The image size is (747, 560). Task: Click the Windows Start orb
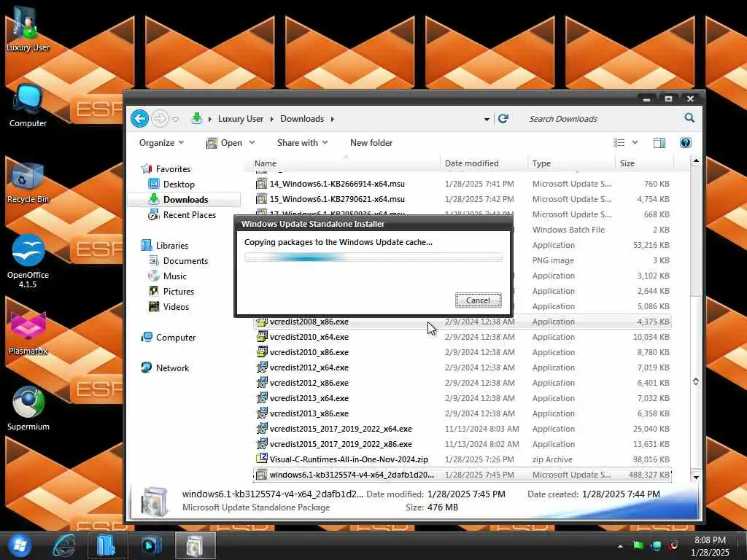(19, 545)
